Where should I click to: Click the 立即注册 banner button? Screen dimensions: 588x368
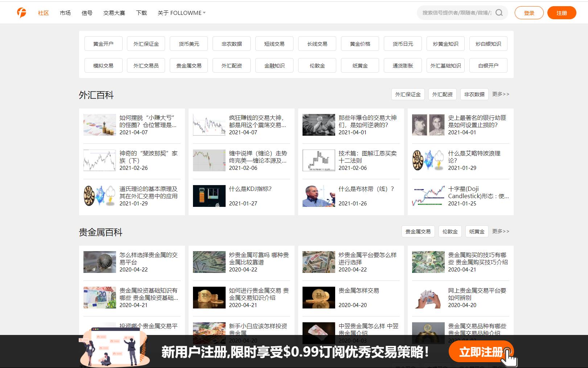(x=481, y=352)
